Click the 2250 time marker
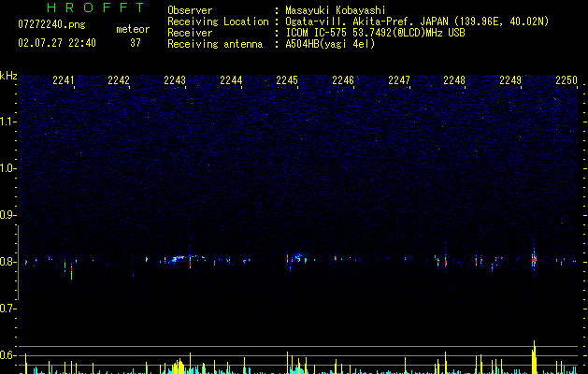This screenshot has height=374, width=588. [566, 79]
